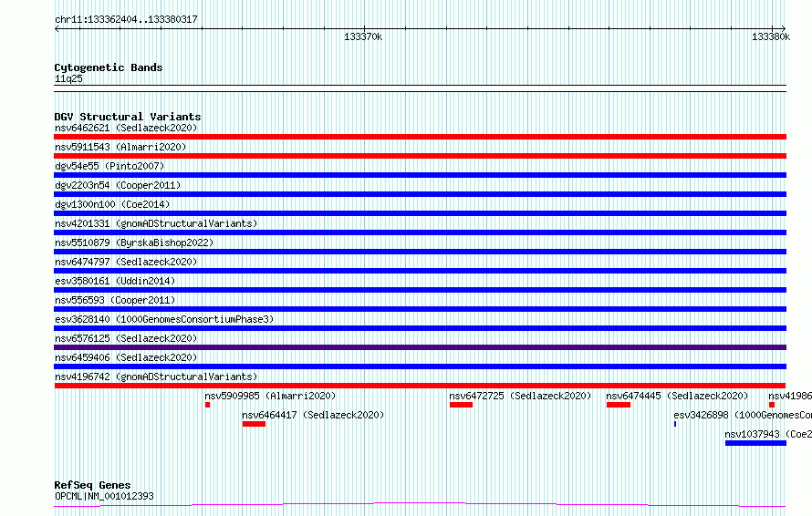Select nsv6576125 (Sedlazeck2020) label
The image size is (812, 516).
(x=126, y=338)
